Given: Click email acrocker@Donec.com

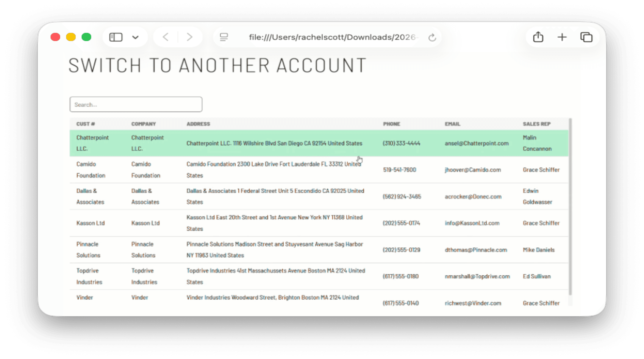Looking at the screenshot, I should click(x=473, y=197).
